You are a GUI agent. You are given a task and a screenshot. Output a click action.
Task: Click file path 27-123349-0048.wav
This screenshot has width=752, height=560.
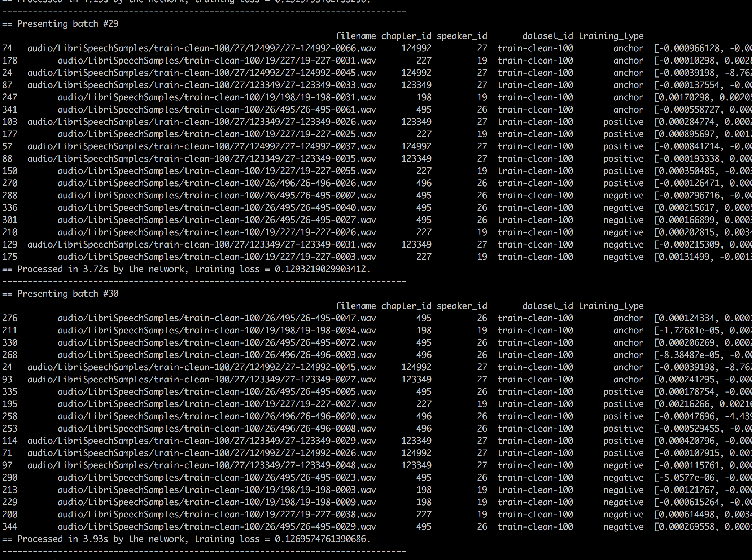(201, 465)
